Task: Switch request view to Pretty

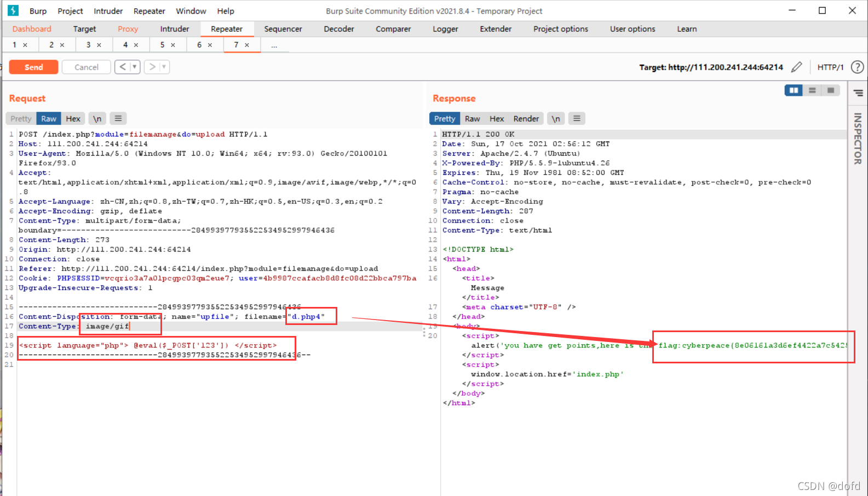Action: point(21,118)
